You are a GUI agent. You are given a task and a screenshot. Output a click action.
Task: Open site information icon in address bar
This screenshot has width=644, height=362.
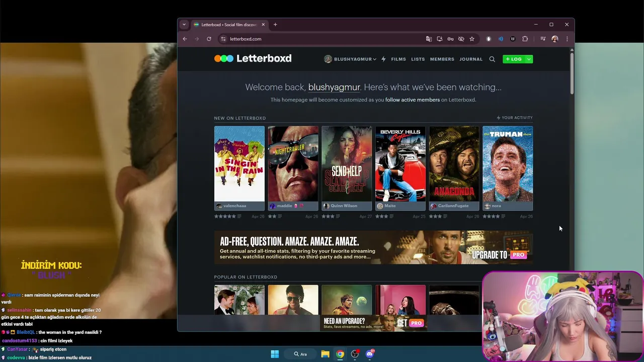coord(223,39)
